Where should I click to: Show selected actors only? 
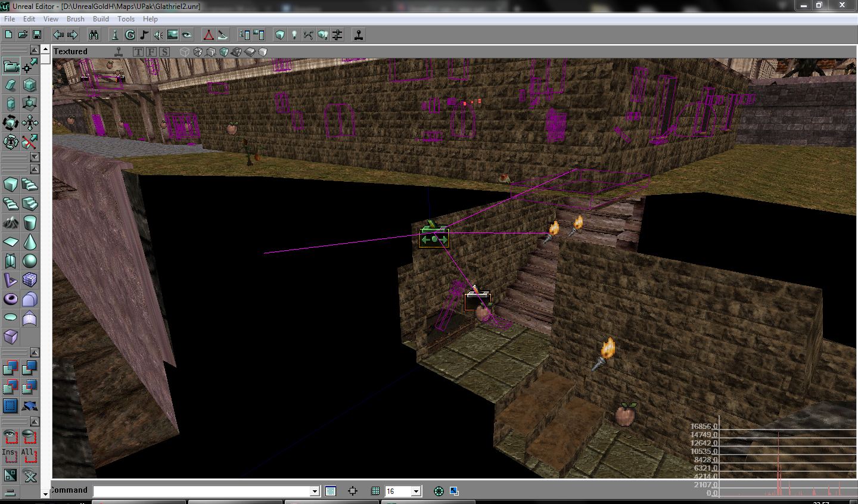tap(11, 437)
